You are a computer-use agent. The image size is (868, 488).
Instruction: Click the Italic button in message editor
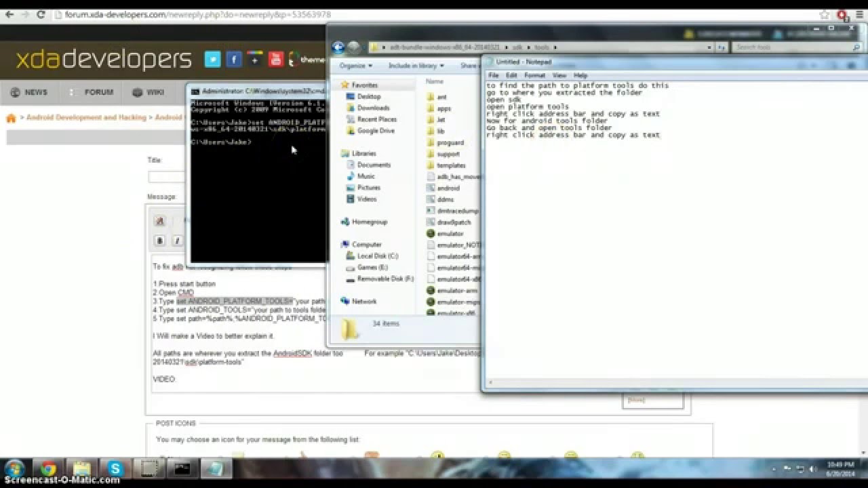(x=177, y=241)
